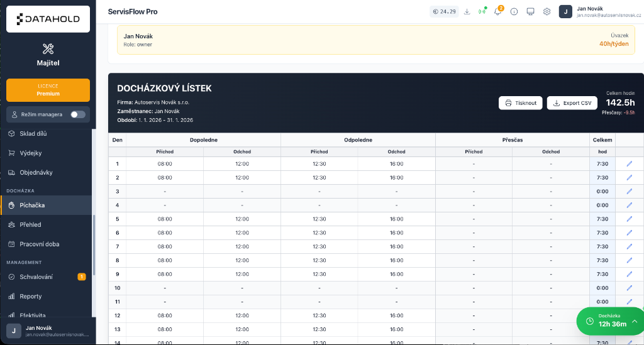
Task: Edit day 1 attendance with pencil icon
Action: coord(630,164)
